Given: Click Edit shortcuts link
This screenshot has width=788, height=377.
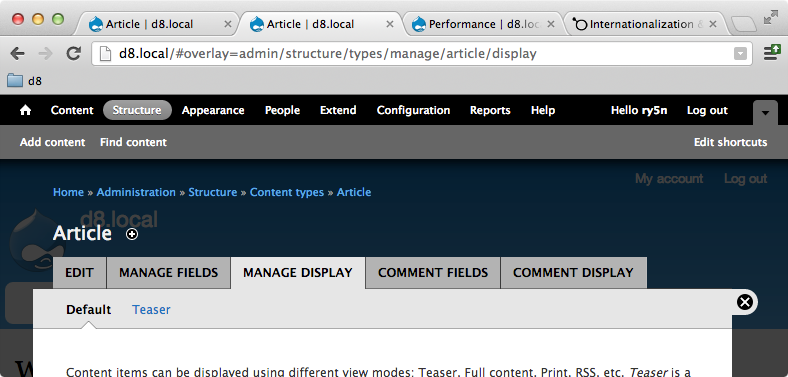Looking at the screenshot, I should tap(730, 142).
